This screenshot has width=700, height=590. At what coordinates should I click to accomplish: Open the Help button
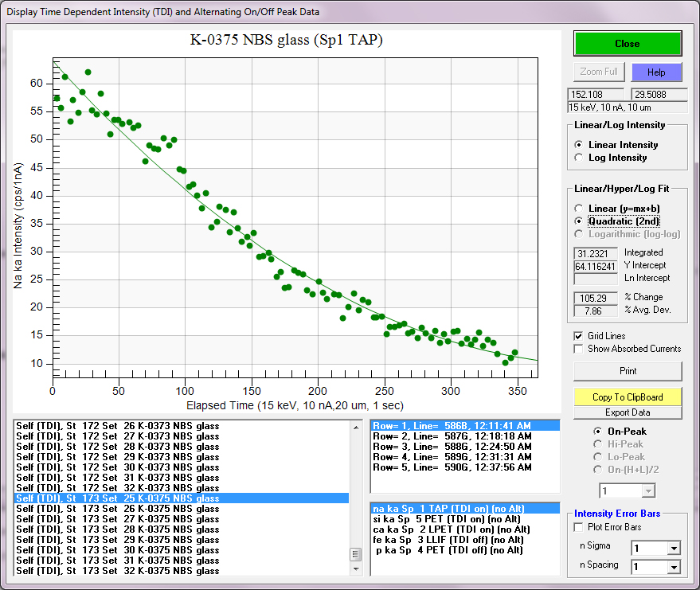(x=656, y=72)
